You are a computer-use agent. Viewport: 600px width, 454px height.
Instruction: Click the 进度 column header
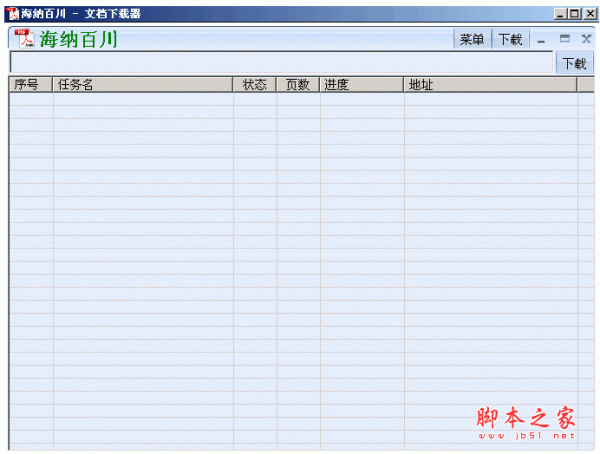(362, 85)
